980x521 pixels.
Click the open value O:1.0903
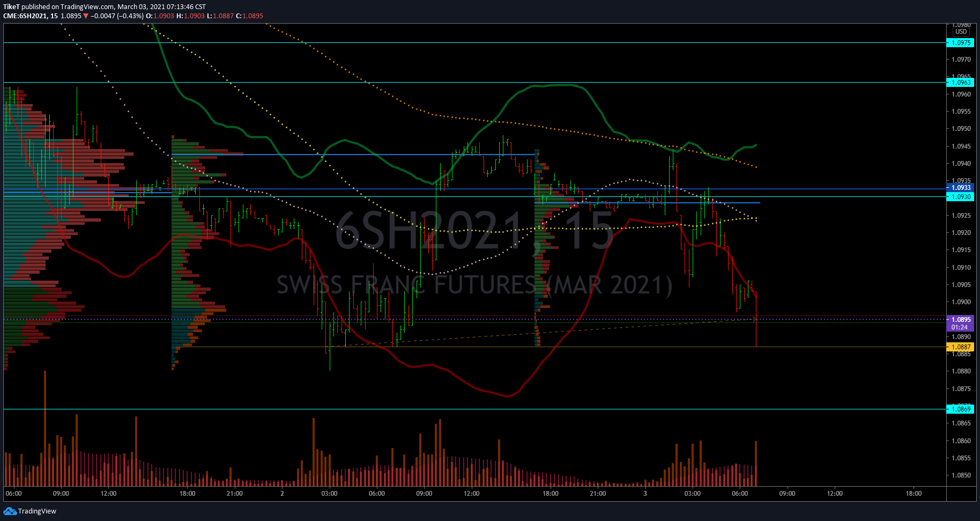coord(160,16)
